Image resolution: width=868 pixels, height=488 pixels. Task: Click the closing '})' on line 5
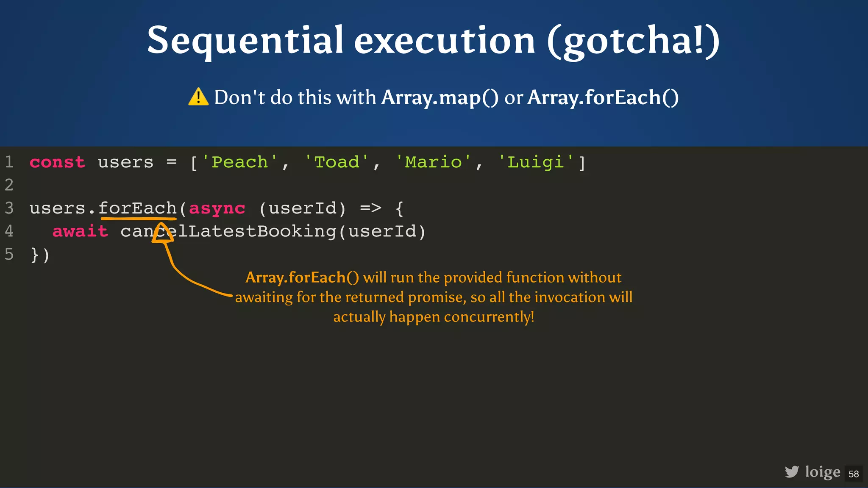40,255
